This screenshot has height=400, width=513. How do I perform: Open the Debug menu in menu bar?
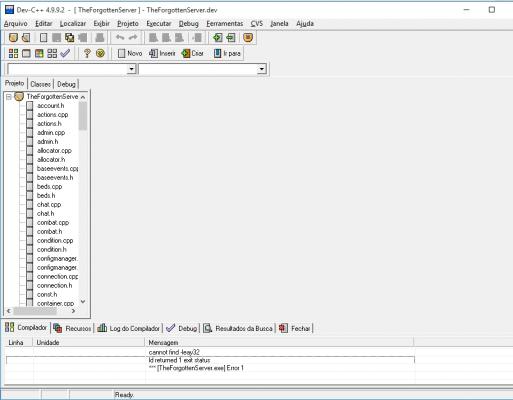[x=189, y=24]
